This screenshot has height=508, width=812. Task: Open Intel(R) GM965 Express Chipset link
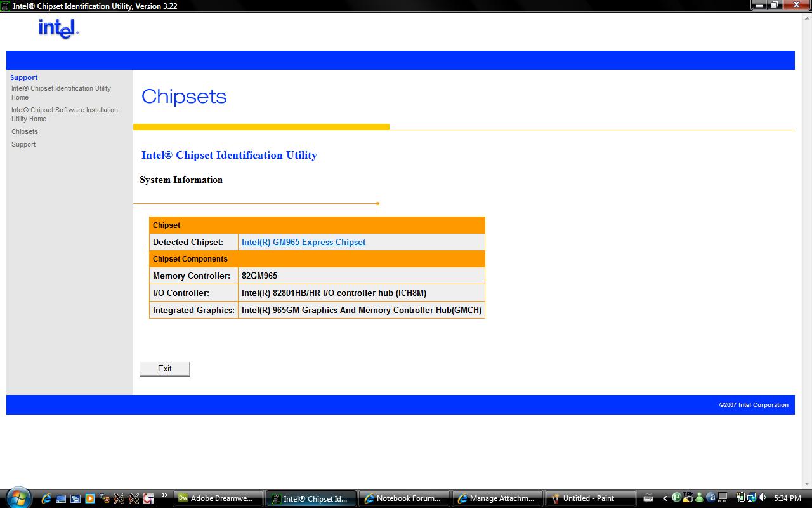click(303, 242)
